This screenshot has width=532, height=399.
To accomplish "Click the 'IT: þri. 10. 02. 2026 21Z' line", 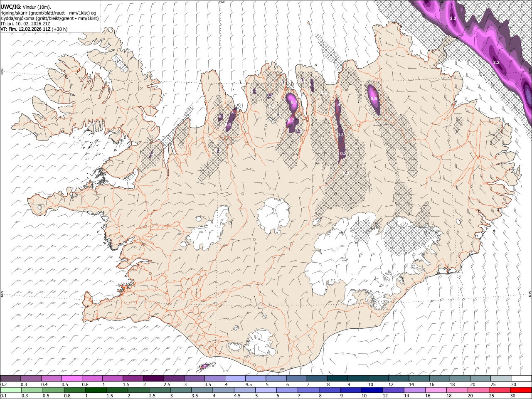I will [x=26, y=24].
